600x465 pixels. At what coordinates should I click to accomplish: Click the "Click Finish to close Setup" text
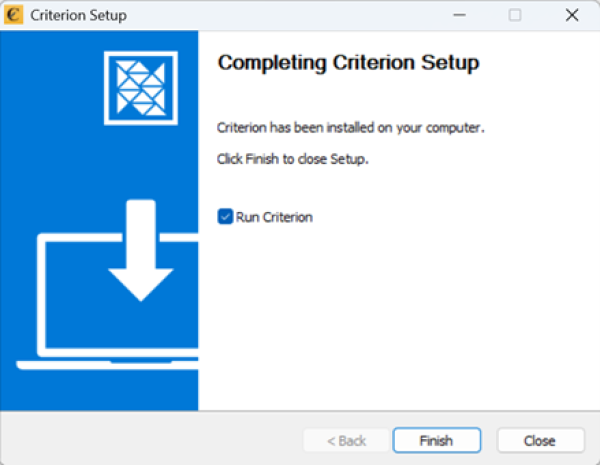[x=293, y=159]
